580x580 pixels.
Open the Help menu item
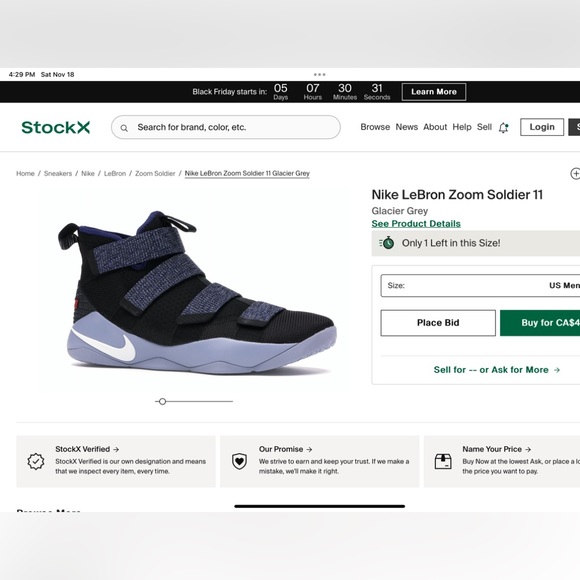462,127
